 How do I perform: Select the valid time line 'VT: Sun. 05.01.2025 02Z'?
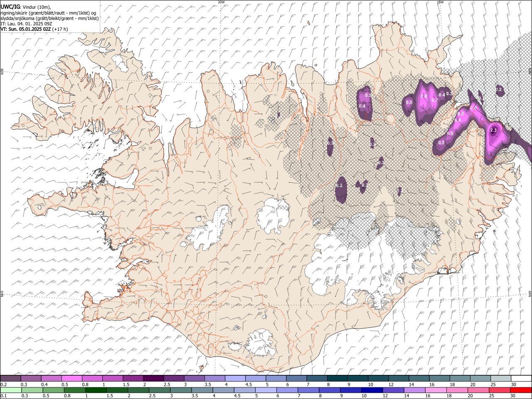tap(26, 30)
